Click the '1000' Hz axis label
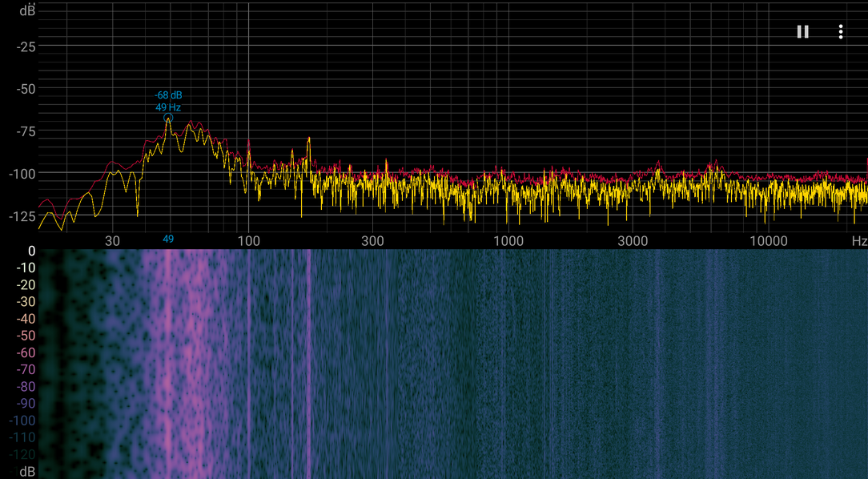Screen dimensions: 868x479 (x=508, y=241)
